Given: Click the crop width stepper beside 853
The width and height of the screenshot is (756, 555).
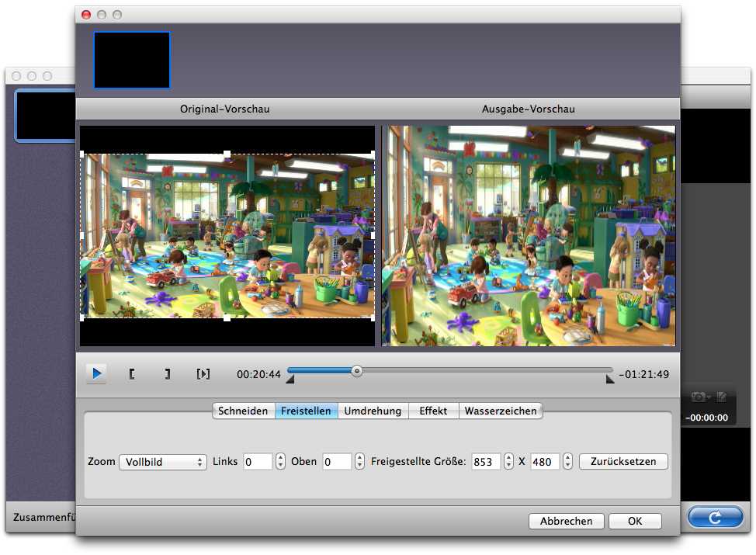Looking at the screenshot, I should coord(508,462).
